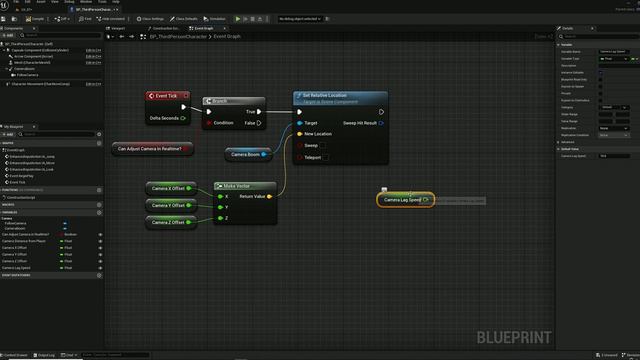Open the Replication dropdown in Details
Viewport: 640px width, 360px height.
click(613, 128)
